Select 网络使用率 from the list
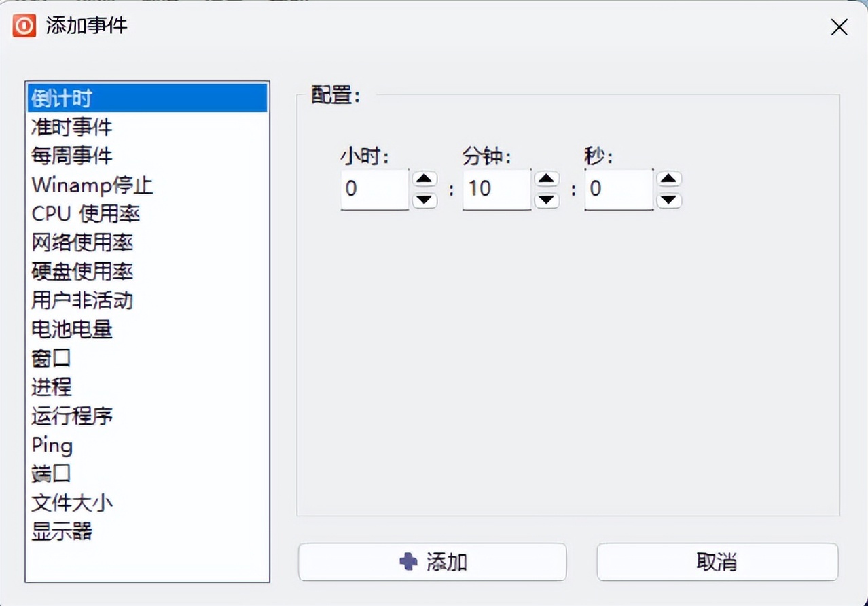The height and width of the screenshot is (606, 868). (82, 243)
